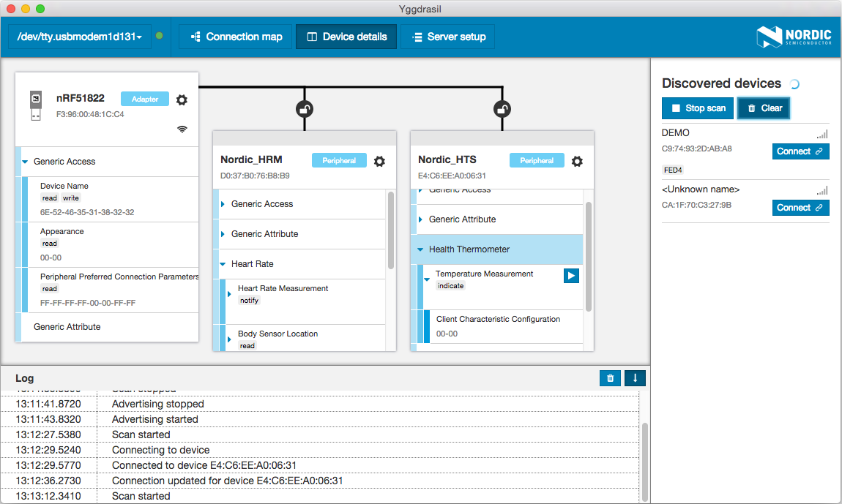
Task: Click adapter address F3:96:00:48:1C:C4
Action: [x=90, y=114]
